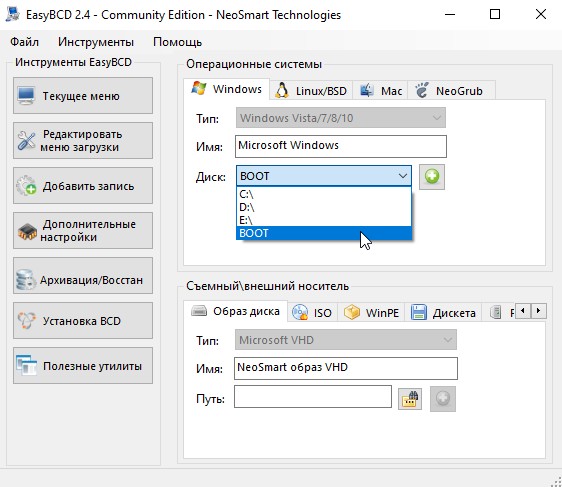
Task: Click the chip icon on Дополнительные настройки
Action: coord(27,231)
